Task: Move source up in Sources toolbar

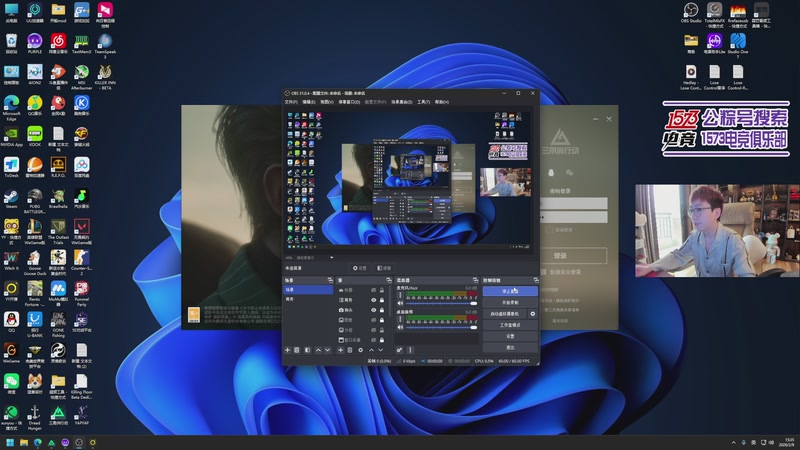Action: point(371,350)
